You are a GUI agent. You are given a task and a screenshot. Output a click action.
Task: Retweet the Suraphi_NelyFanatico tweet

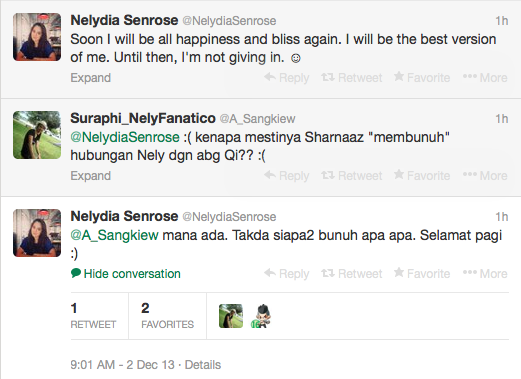point(352,176)
